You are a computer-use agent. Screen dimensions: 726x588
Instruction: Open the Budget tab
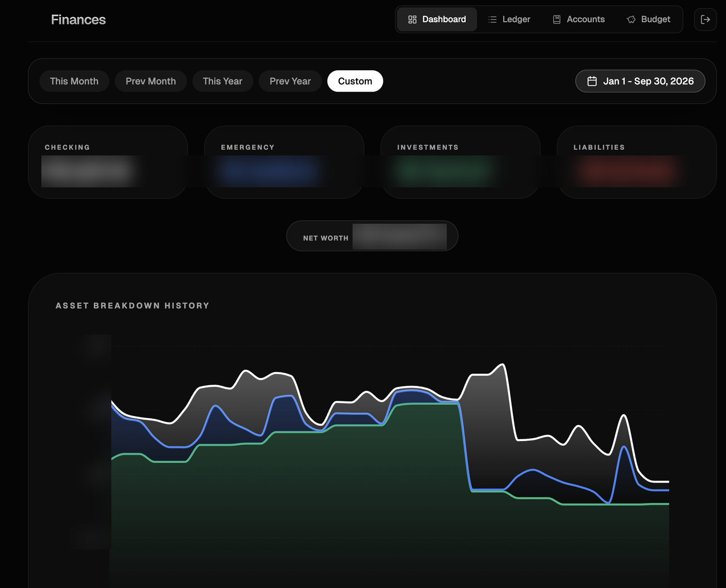[648, 20]
